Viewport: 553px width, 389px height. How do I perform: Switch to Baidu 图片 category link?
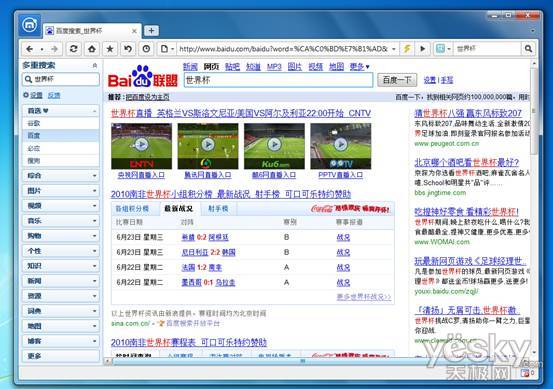pyautogui.click(x=294, y=67)
